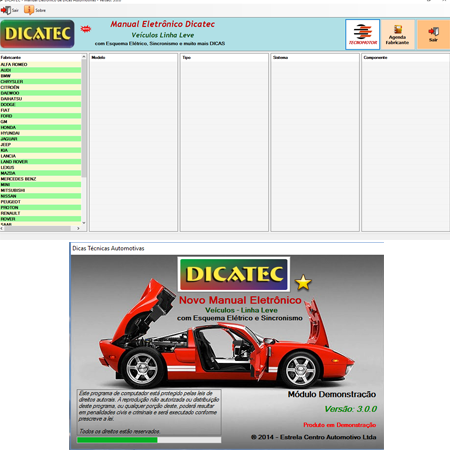This screenshot has width=450, height=450.
Task: Select MINI in manufacturer list
Action: [x=40, y=184]
